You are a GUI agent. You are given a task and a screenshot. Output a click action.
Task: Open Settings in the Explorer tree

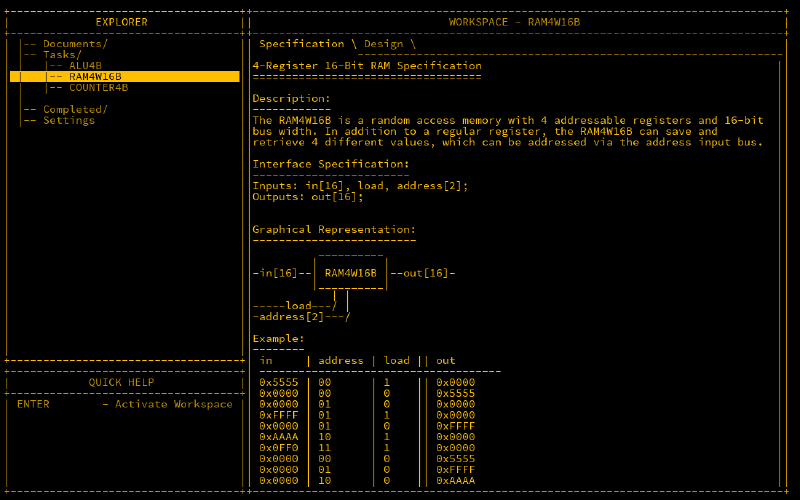(x=69, y=120)
